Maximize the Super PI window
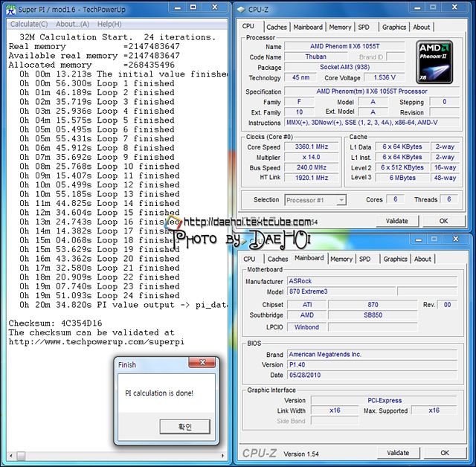Viewport: 476px width, 467px height. (193, 7)
